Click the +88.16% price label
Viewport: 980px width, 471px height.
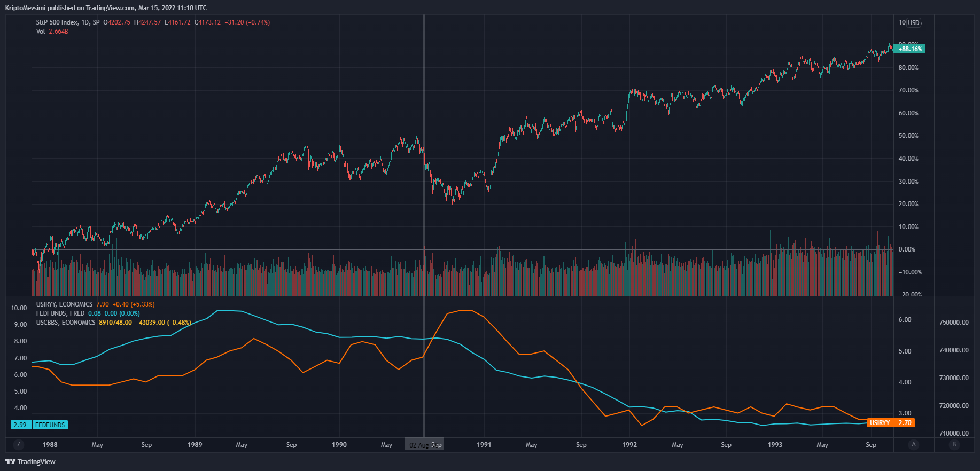[x=909, y=49]
